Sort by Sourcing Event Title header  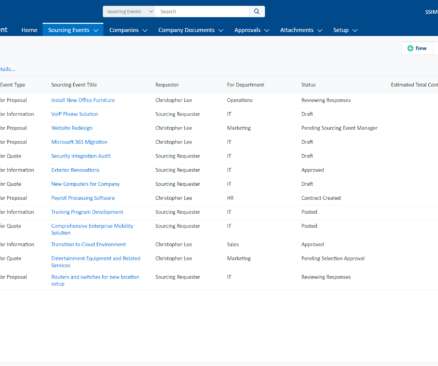(74, 85)
